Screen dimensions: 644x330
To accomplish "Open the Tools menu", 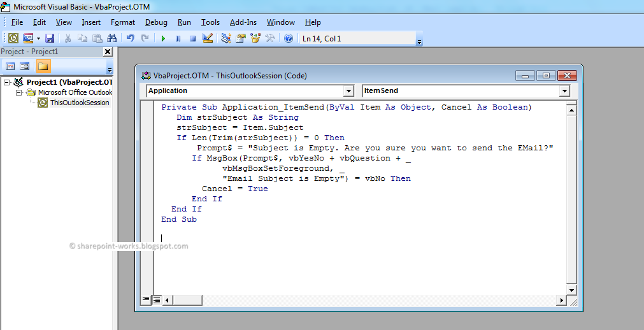I will click(x=210, y=22).
